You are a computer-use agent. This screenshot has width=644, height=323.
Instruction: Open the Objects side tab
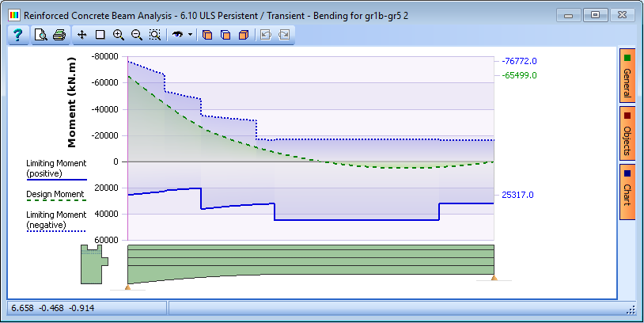(627, 134)
